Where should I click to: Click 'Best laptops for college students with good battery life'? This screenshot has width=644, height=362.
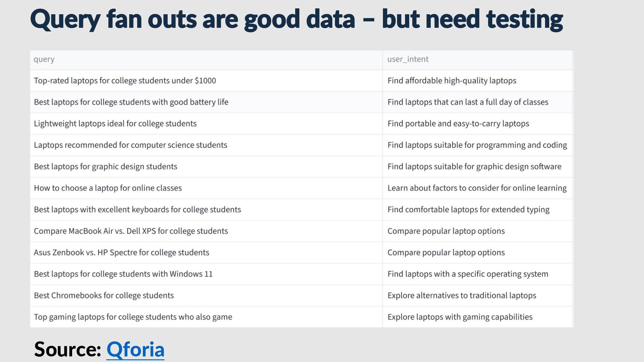(x=206, y=102)
